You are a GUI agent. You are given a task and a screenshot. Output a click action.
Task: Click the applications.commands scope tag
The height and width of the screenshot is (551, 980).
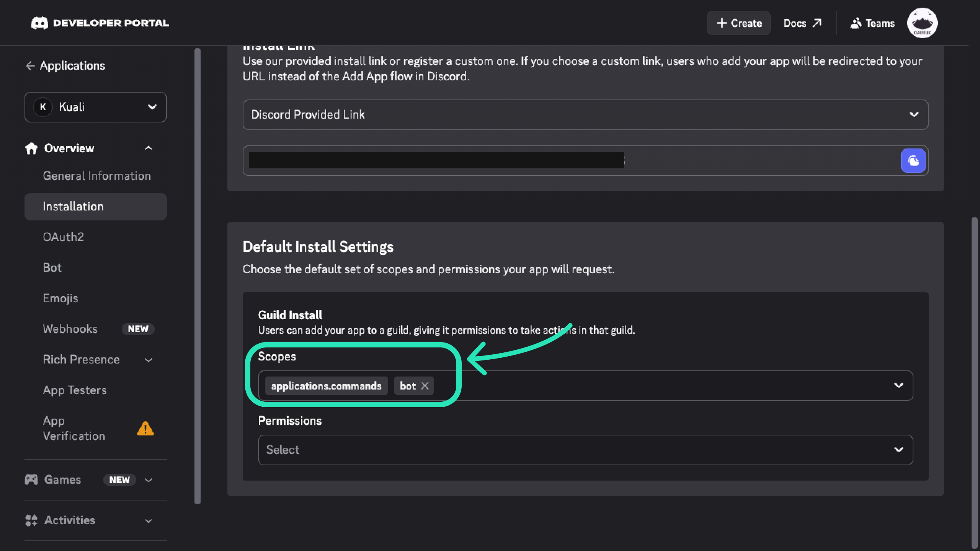pyautogui.click(x=326, y=386)
